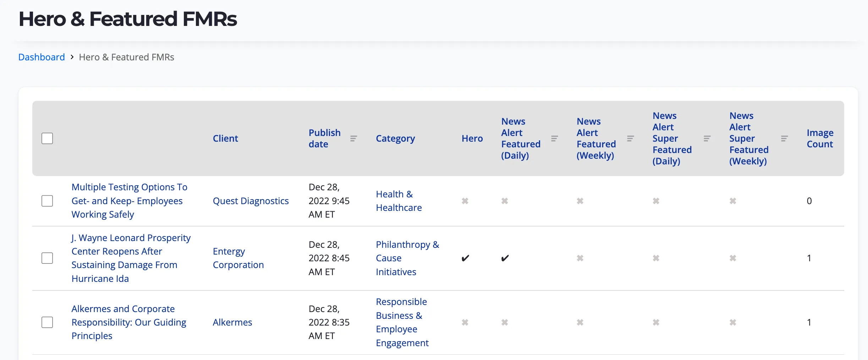Open Health & Healthcare category link
Image resolution: width=868 pixels, height=360 pixels.
click(399, 201)
